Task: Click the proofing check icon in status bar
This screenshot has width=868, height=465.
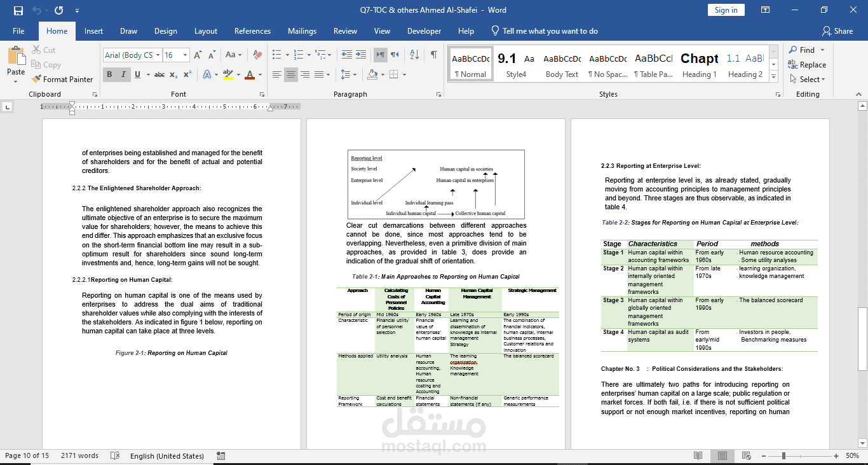Action: [115, 456]
